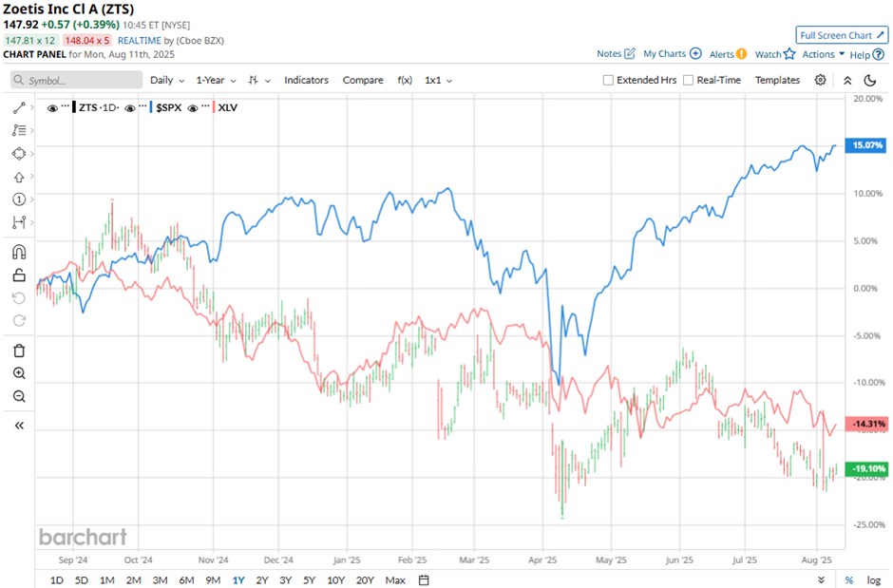Image resolution: width=893 pixels, height=588 pixels.
Task: Click the redo arrow icon
Action: point(19,320)
